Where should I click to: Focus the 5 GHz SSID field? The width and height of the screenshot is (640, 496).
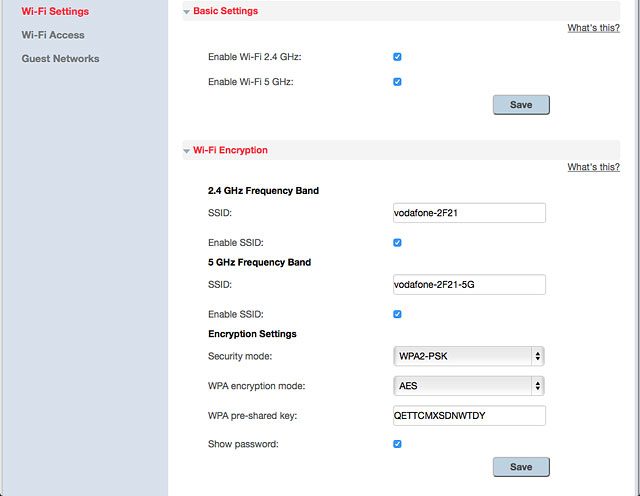tap(469, 284)
